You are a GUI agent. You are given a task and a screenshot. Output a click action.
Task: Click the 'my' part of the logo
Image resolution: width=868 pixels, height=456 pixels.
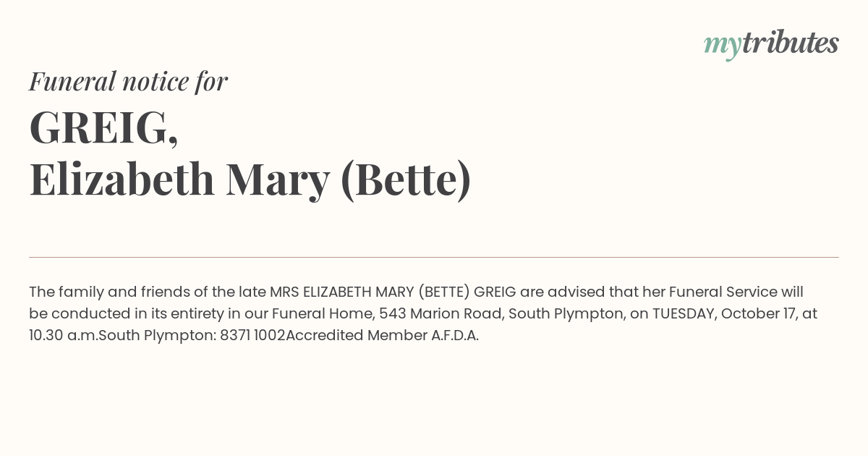(723, 46)
